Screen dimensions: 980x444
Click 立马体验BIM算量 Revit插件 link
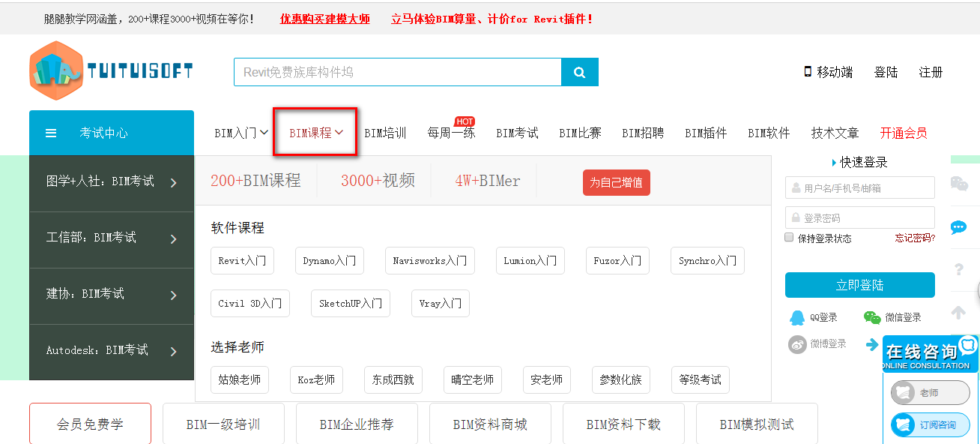click(x=491, y=19)
